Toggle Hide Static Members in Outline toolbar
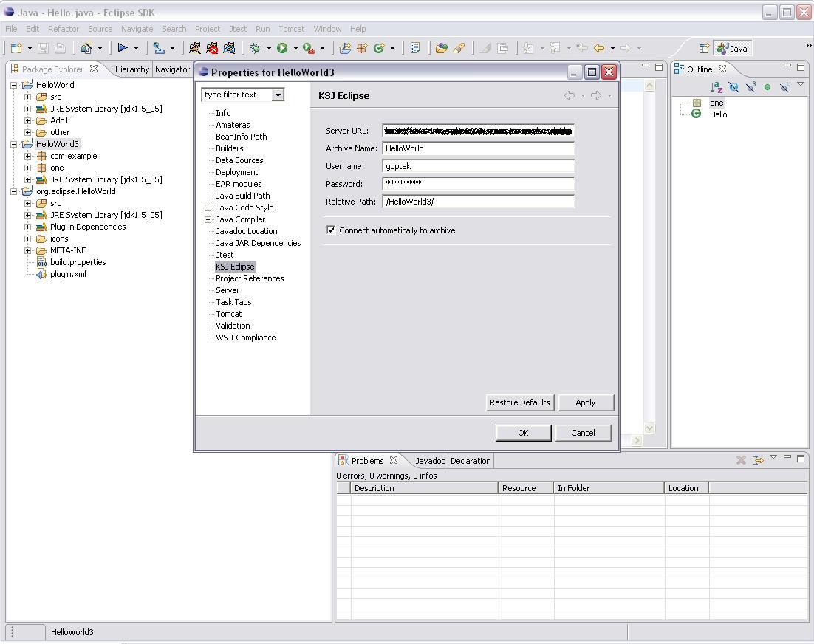The height and width of the screenshot is (644, 814). pyautogui.click(x=750, y=87)
